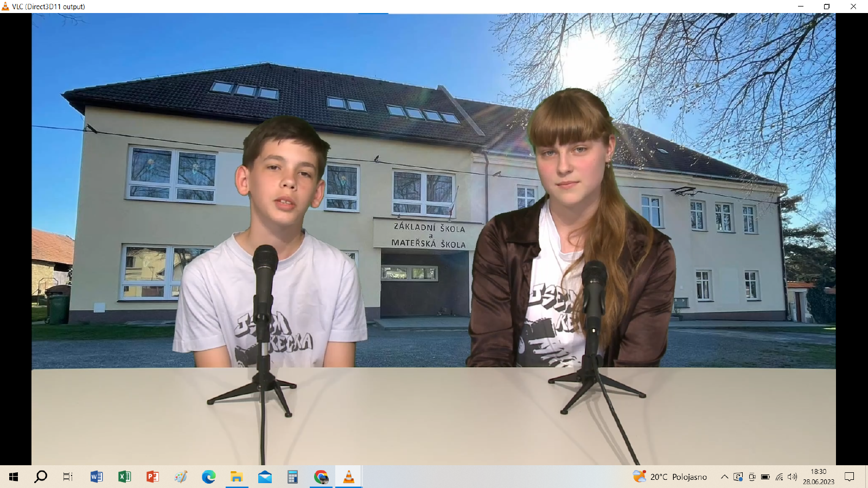Open Calculator from the taskbar
Viewport: 868px width, 488px height.
click(x=293, y=477)
